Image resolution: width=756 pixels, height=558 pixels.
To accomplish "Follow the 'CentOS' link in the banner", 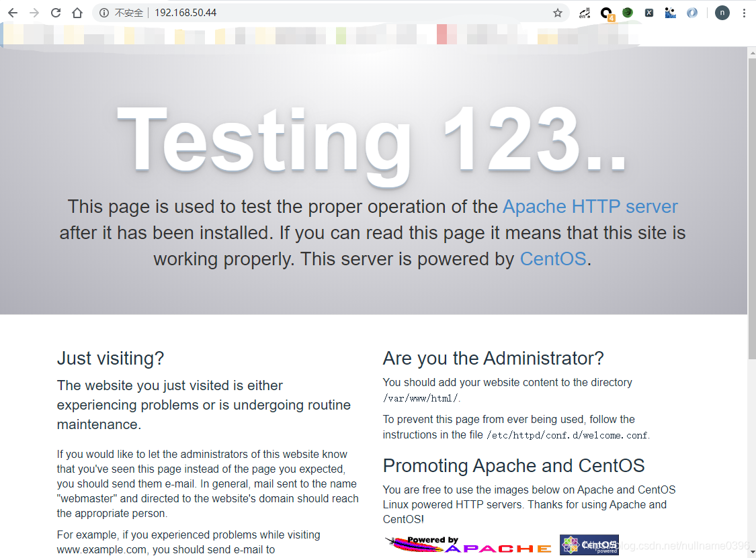I will click(553, 259).
